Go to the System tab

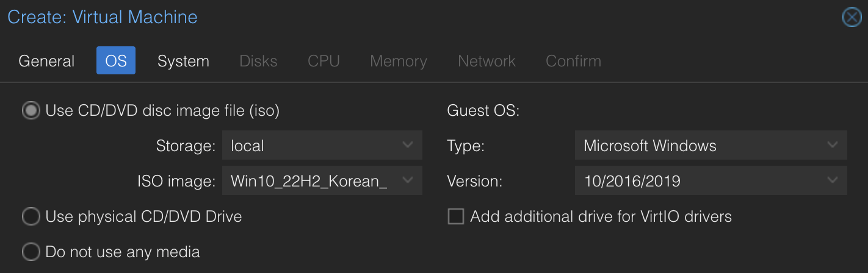pos(183,61)
